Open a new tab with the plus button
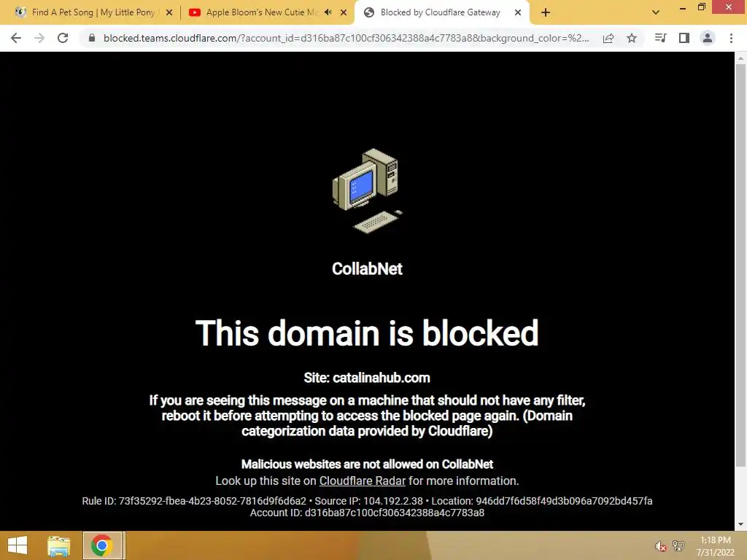This screenshot has width=747, height=560. (x=546, y=12)
